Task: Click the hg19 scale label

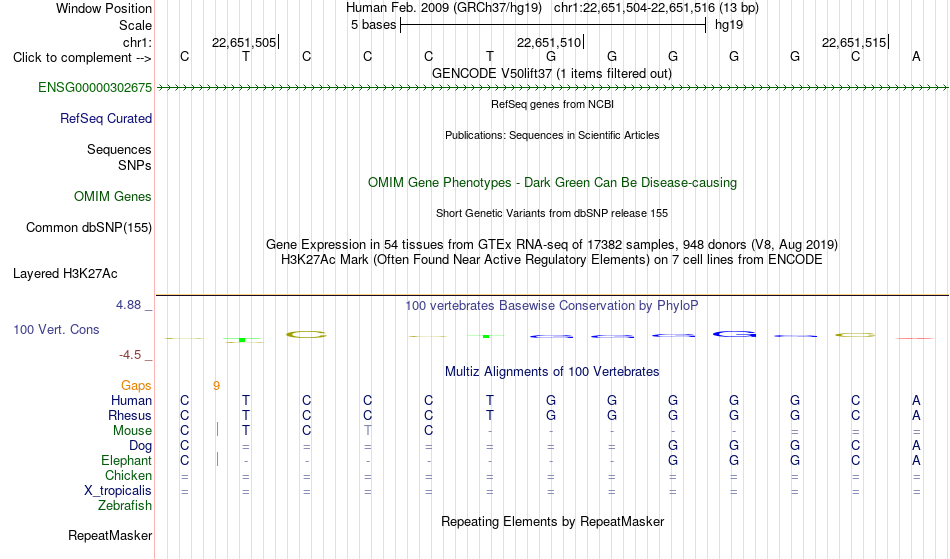Action: [729, 25]
